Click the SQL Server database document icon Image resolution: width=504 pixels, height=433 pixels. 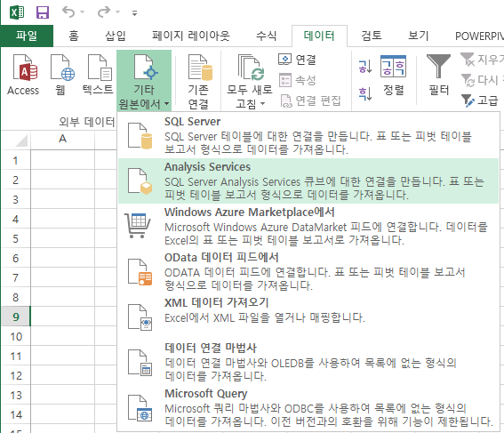click(x=140, y=136)
